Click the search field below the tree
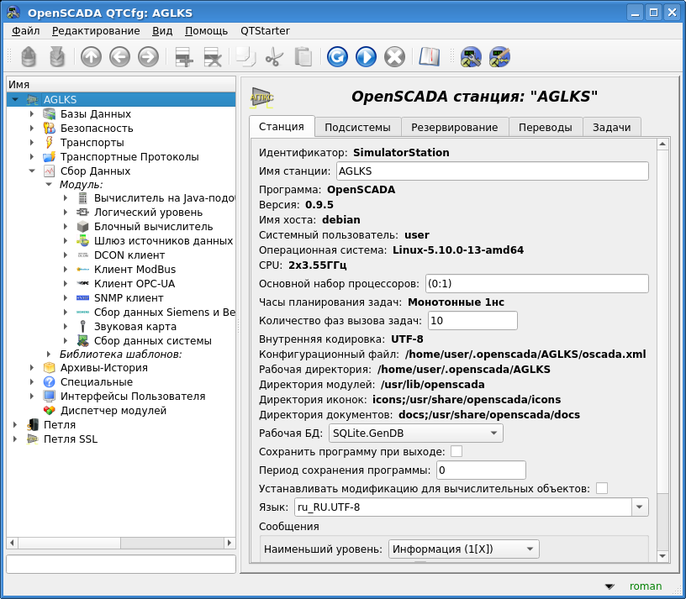This screenshot has width=686, height=599. pos(121,564)
